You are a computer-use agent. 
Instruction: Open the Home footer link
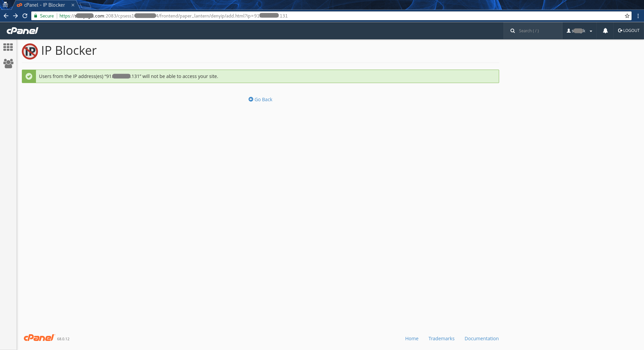pos(412,339)
